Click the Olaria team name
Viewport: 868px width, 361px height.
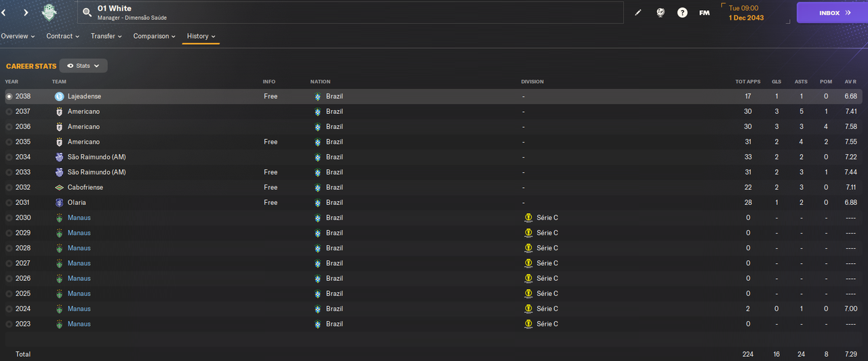pyautogui.click(x=77, y=202)
